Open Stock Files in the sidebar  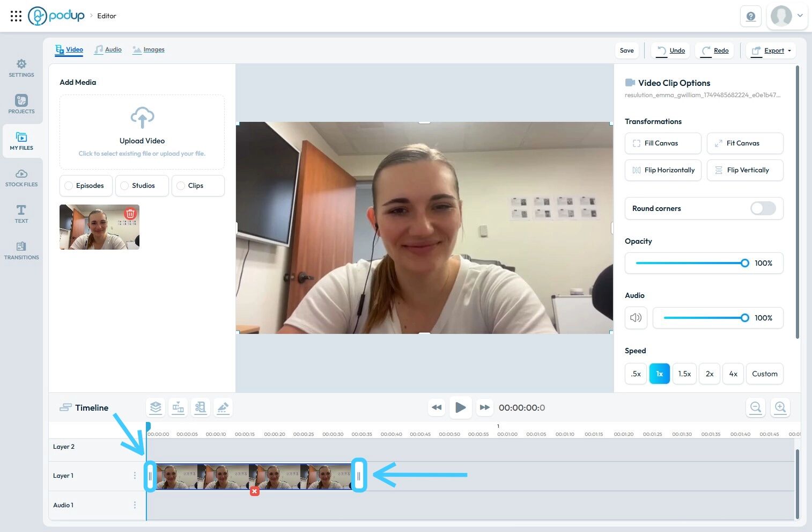(21, 178)
